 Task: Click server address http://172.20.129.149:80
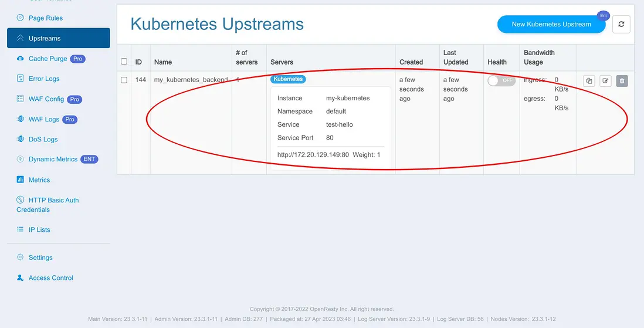(x=313, y=155)
